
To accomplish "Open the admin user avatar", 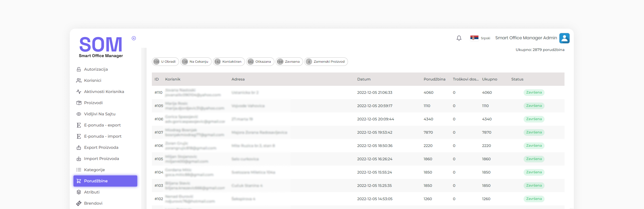I will [x=564, y=38].
